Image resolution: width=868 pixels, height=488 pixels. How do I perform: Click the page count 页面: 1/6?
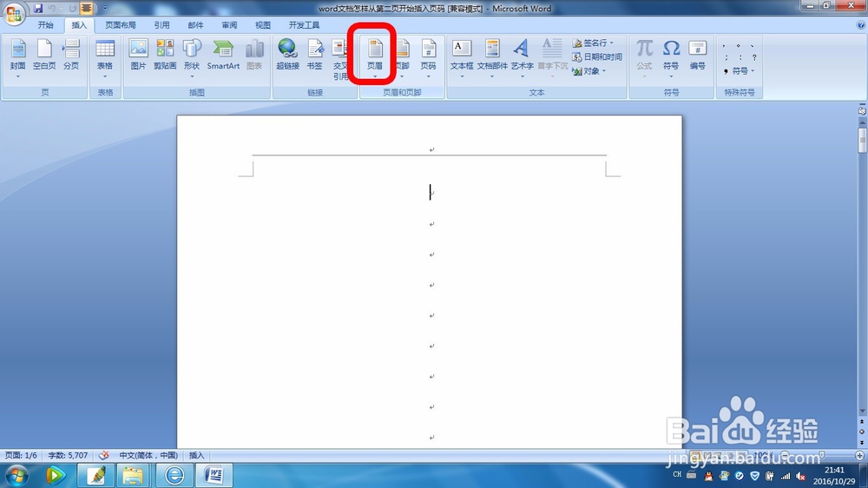[x=21, y=455]
